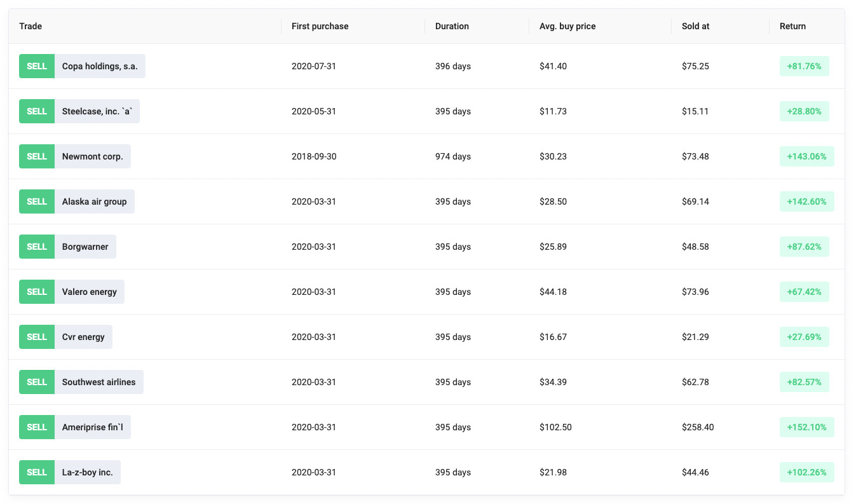Click the 2020-05-31 first purchase date

coord(314,111)
